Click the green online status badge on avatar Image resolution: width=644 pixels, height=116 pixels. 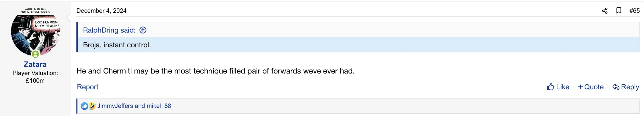tap(35, 54)
